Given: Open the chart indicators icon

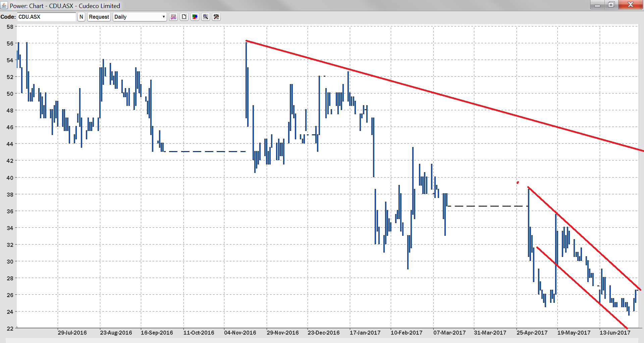Looking at the screenshot, I should pyautogui.click(x=173, y=17).
